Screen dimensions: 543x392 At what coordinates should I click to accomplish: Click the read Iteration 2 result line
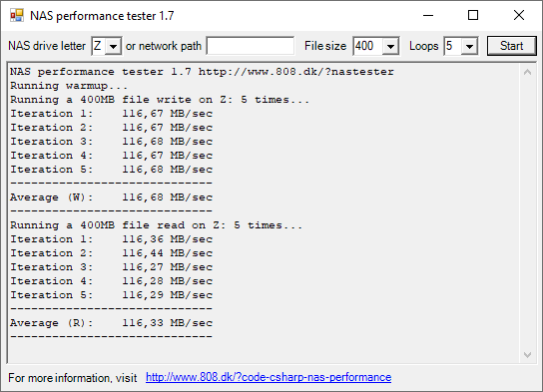pyautogui.click(x=111, y=253)
